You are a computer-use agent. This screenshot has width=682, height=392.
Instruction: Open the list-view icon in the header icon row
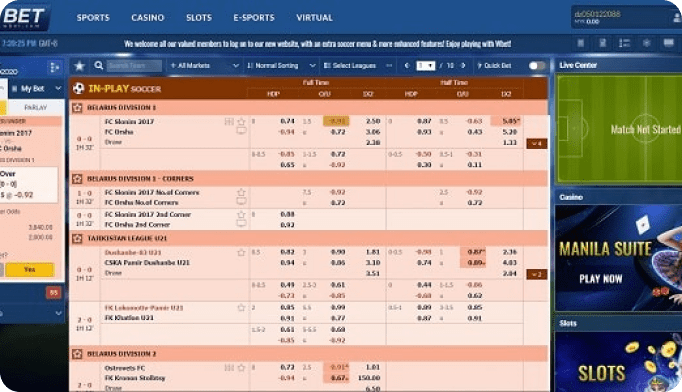click(624, 43)
